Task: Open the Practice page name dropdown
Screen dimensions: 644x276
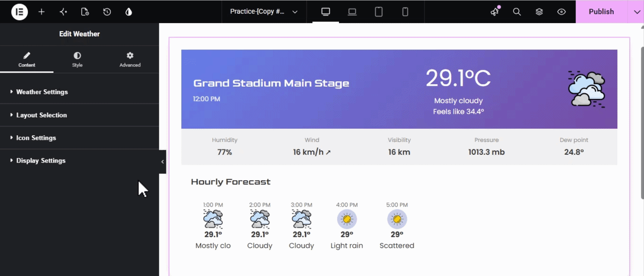Action: [264, 12]
